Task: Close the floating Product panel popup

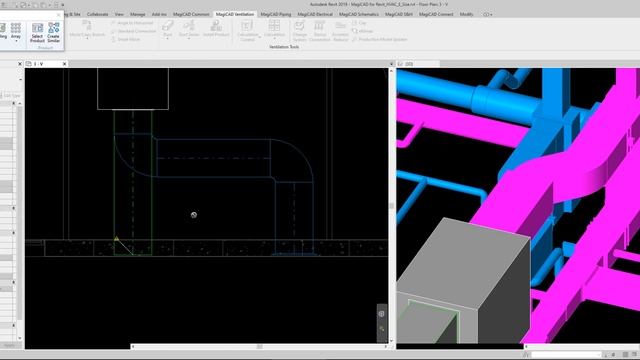Action: click(58, 15)
